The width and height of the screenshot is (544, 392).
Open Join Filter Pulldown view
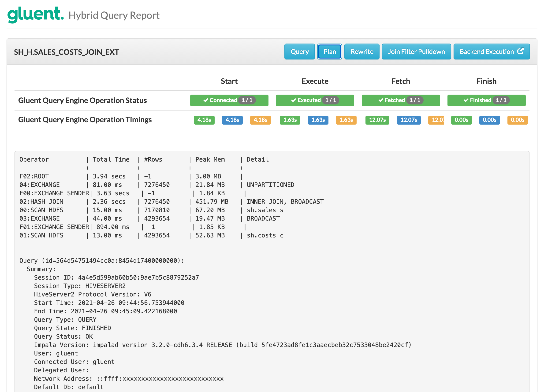(416, 52)
